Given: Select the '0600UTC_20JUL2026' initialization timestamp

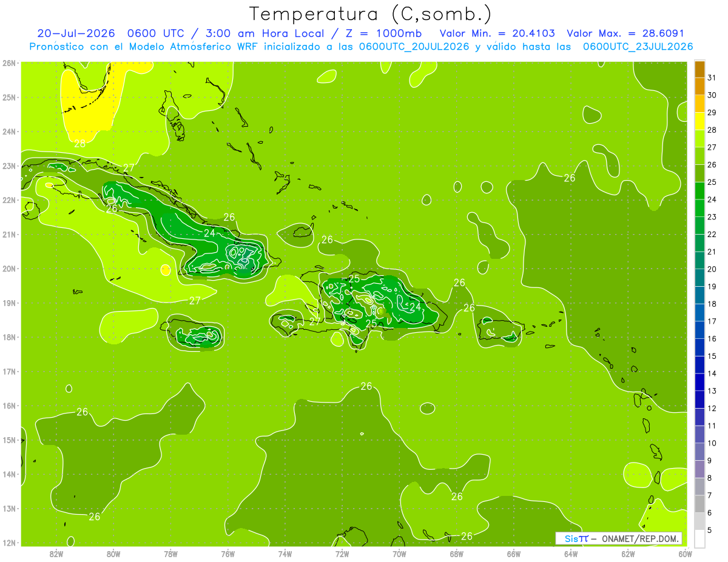Looking at the screenshot, I should coord(414,47).
